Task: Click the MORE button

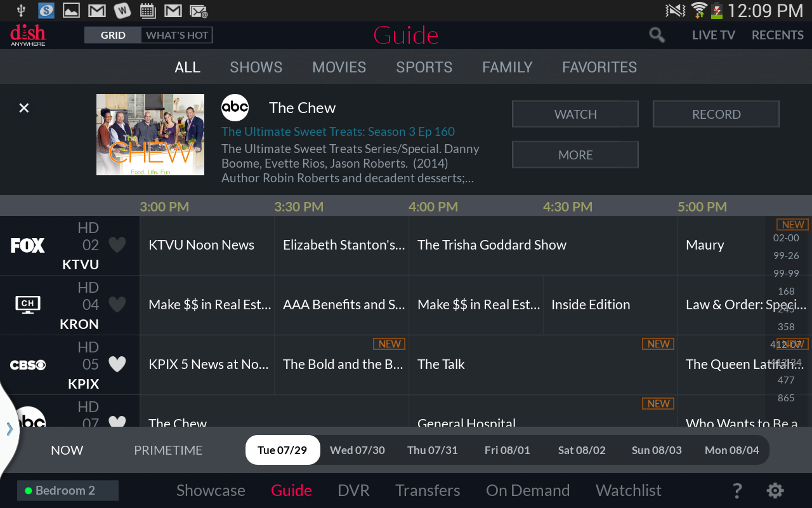Action: pyautogui.click(x=575, y=155)
